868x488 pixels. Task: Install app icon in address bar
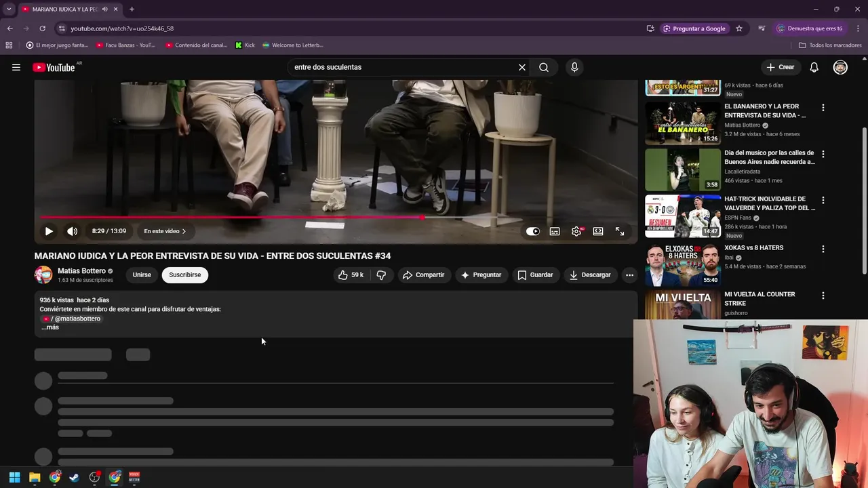pyautogui.click(x=650, y=28)
